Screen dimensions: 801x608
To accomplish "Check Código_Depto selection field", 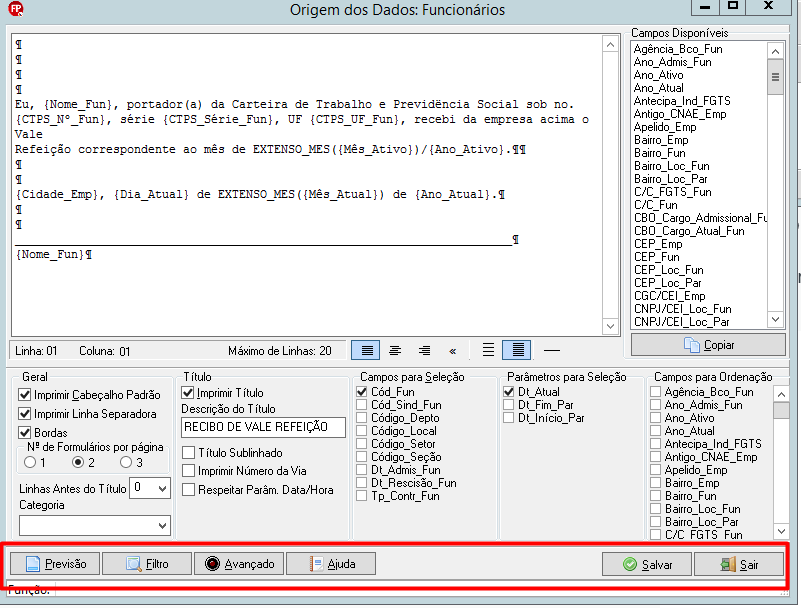I will [x=362, y=418].
